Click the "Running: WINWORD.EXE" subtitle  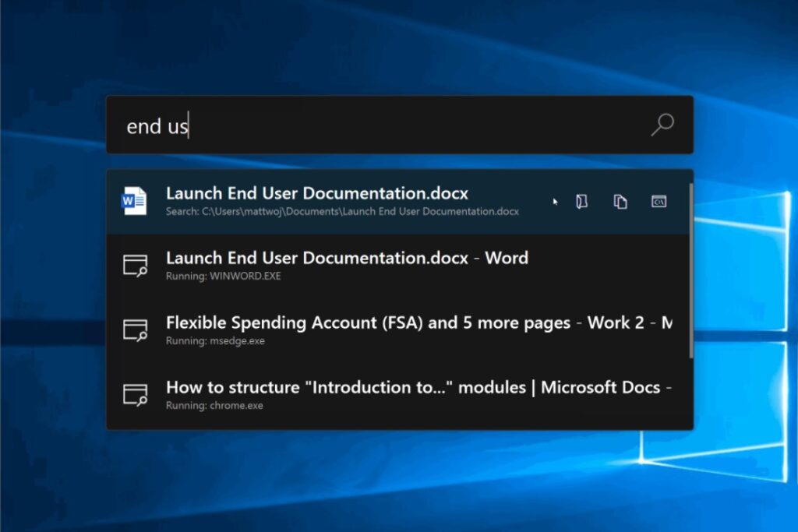click(223, 276)
